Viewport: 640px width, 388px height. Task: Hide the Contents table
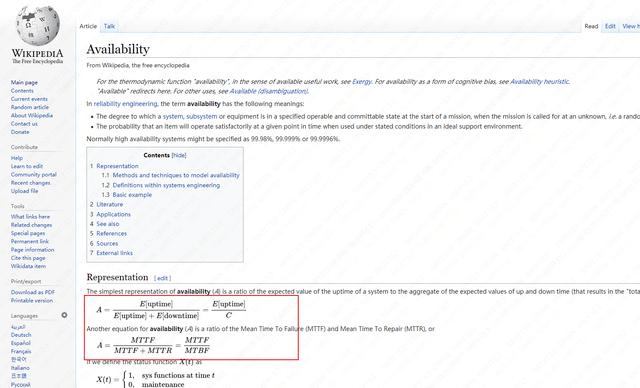pos(179,155)
